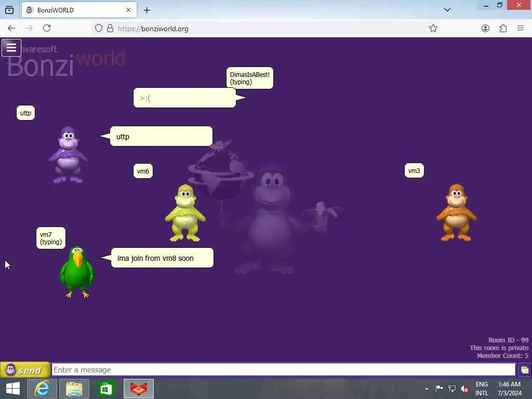Go forward in browser history
The width and height of the screenshot is (532, 399).
coord(29,29)
